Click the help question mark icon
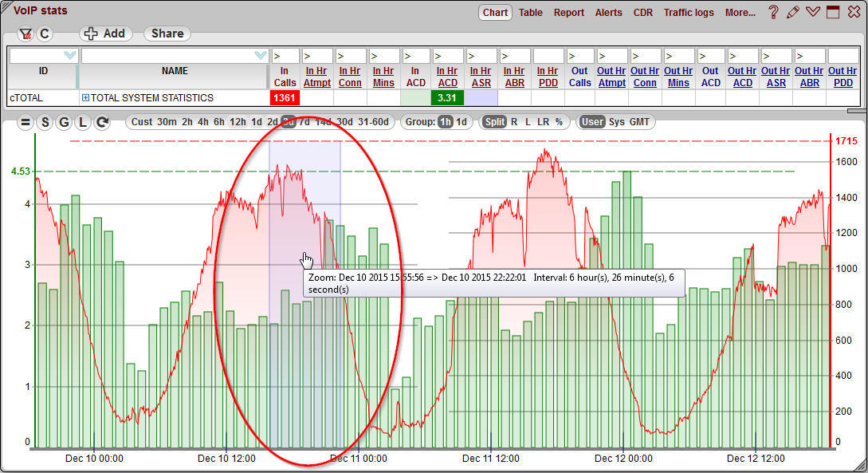The width and height of the screenshot is (868, 473). [774, 12]
